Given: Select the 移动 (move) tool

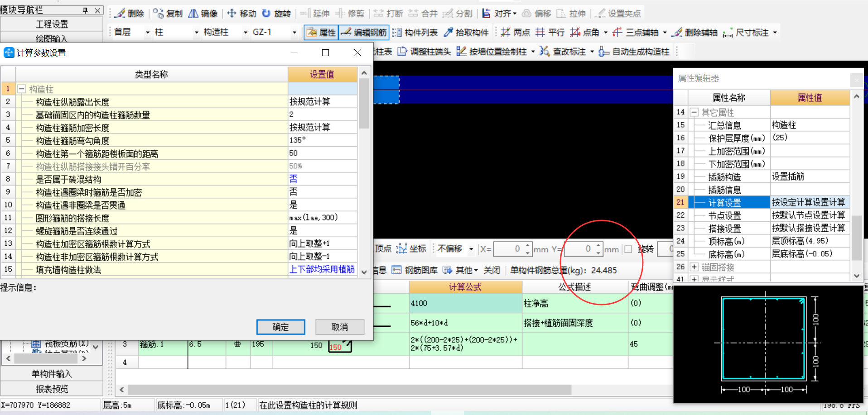Looking at the screenshot, I should (241, 14).
